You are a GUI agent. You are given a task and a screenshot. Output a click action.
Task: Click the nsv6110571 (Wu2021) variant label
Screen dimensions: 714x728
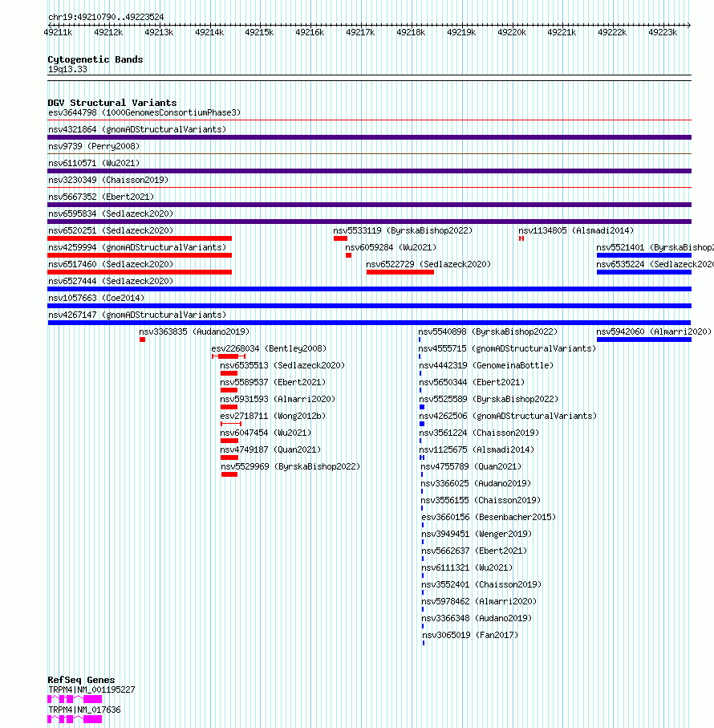pyautogui.click(x=94, y=163)
